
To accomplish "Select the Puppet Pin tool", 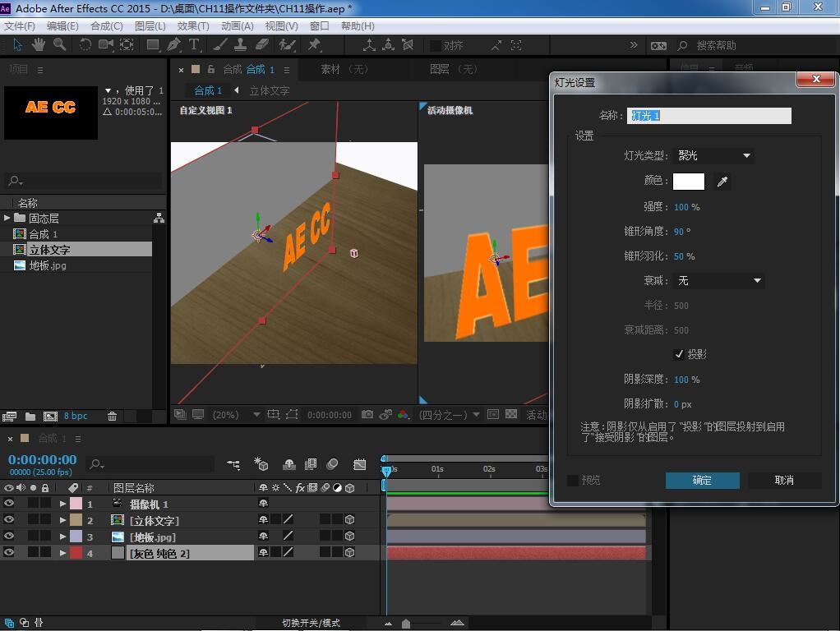I will (x=315, y=45).
